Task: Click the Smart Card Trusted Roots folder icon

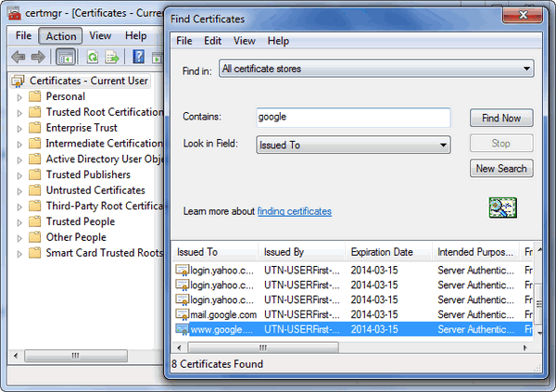Action: tap(35, 252)
